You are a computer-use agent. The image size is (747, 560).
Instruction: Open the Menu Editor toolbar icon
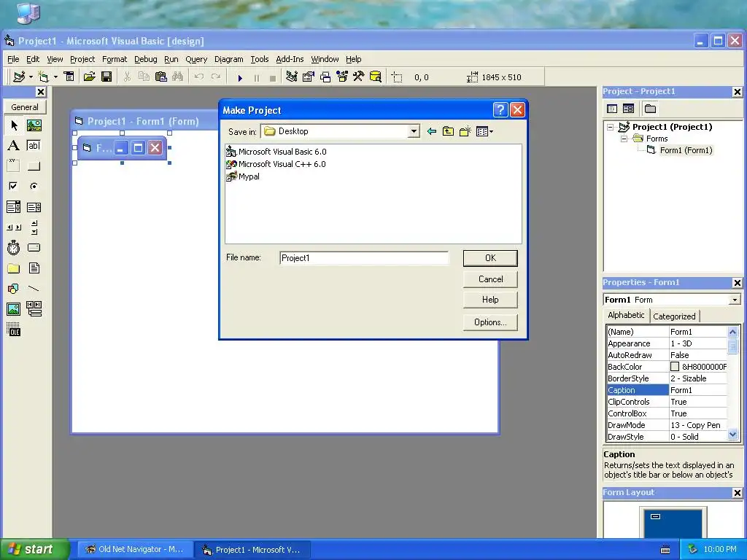pyautogui.click(x=69, y=77)
